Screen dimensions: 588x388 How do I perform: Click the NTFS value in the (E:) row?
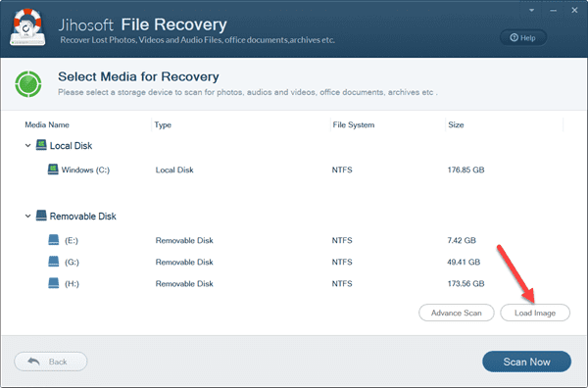[342, 240]
